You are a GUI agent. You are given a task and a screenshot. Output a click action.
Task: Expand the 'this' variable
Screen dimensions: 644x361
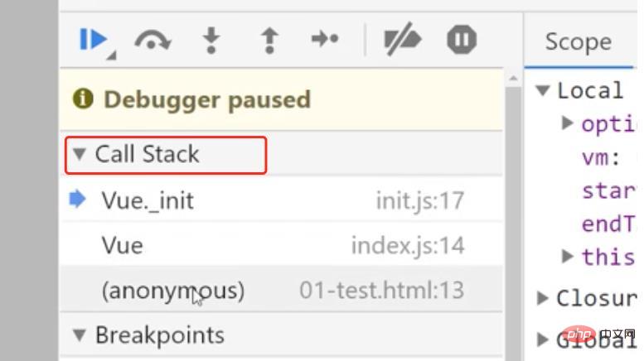pos(568,256)
